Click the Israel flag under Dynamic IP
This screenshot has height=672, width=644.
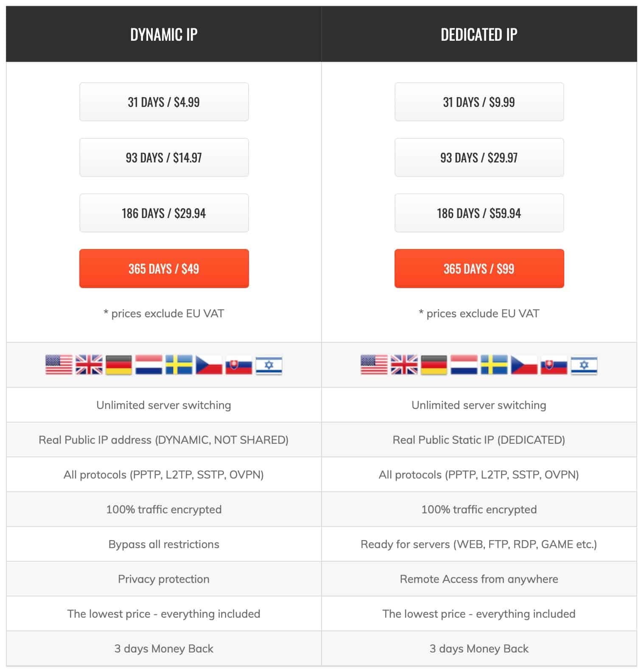point(269,365)
